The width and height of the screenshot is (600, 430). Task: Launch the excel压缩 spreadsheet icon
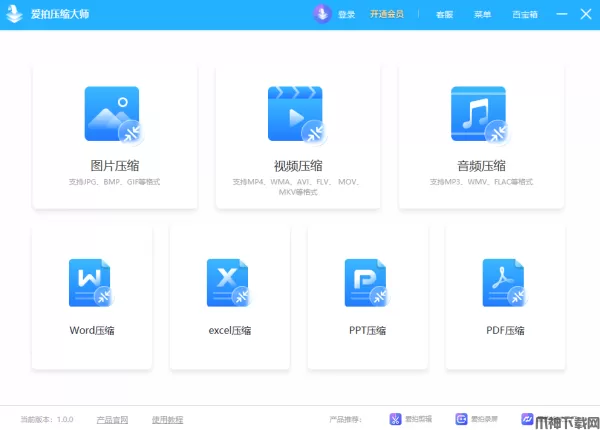click(229, 283)
